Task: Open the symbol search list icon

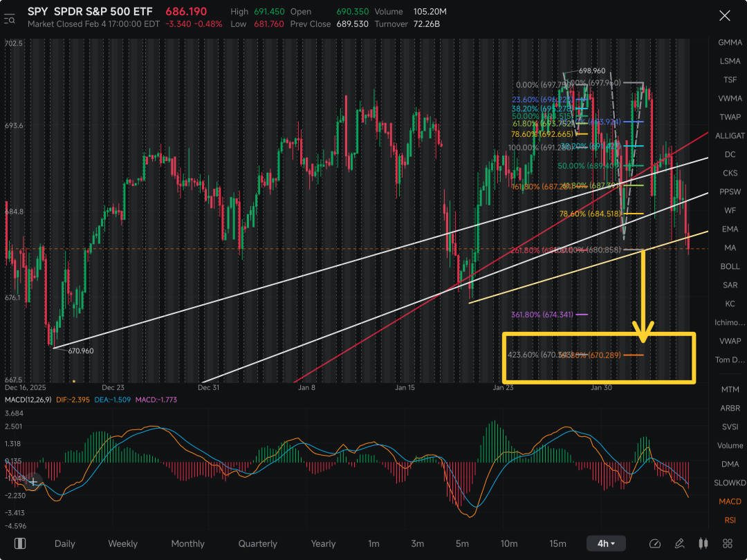Action: click(x=10, y=19)
